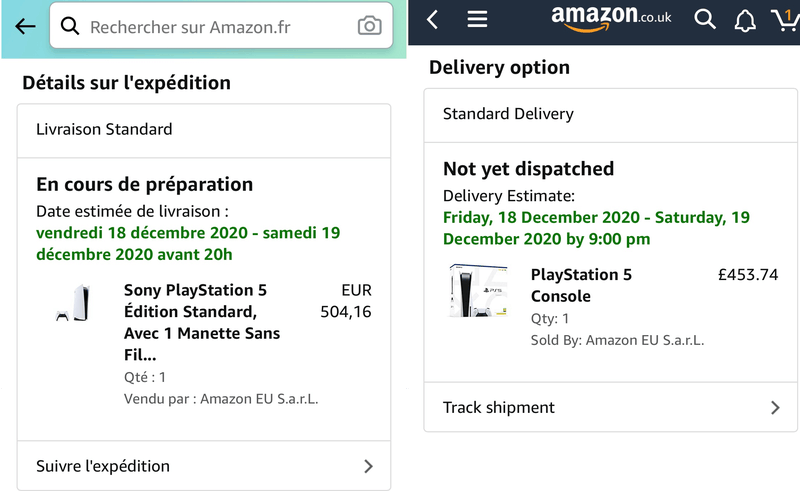This screenshot has height=491, width=800.
Task: Open search on Amazon.co.uk header
Action: [x=705, y=19]
